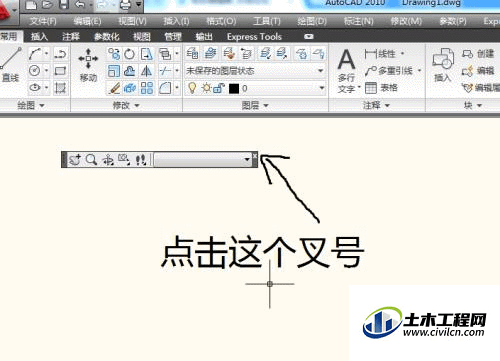Click the 线性 (Linear) dimension button

click(380, 54)
